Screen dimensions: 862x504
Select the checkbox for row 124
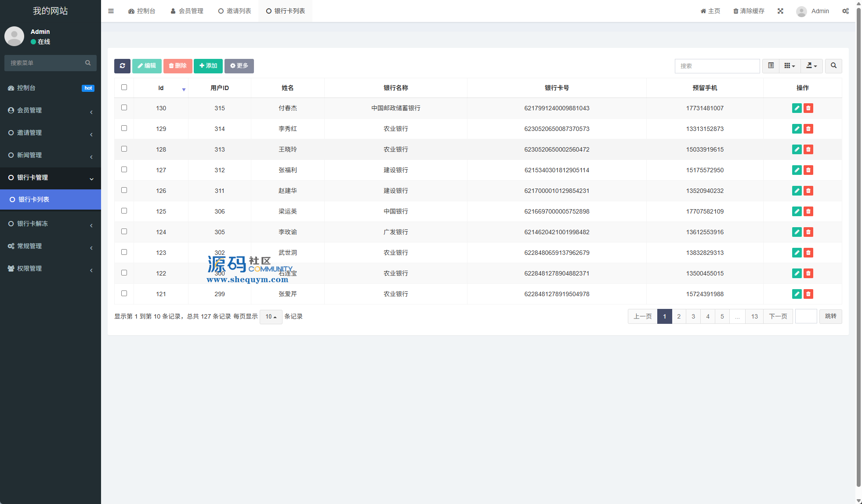pyautogui.click(x=124, y=232)
